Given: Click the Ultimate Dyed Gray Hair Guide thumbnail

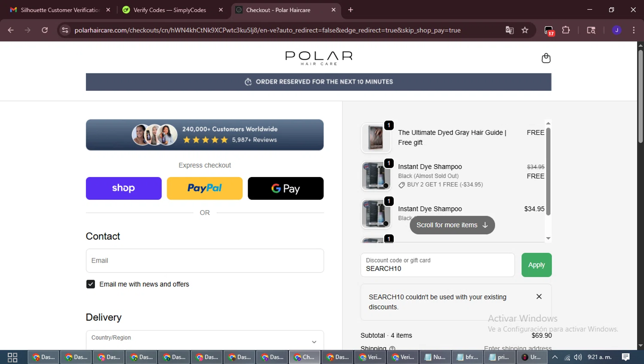Looking at the screenshot, I should [x=376, y=138].
